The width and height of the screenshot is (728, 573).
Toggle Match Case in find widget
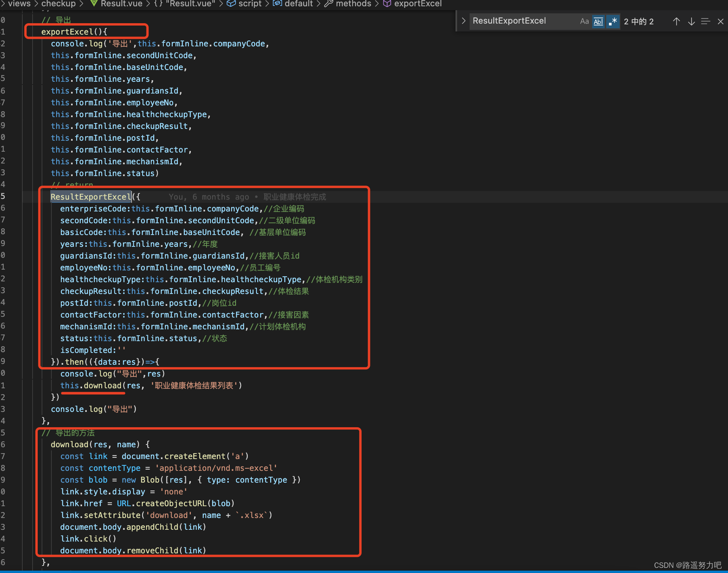(584, 21)
